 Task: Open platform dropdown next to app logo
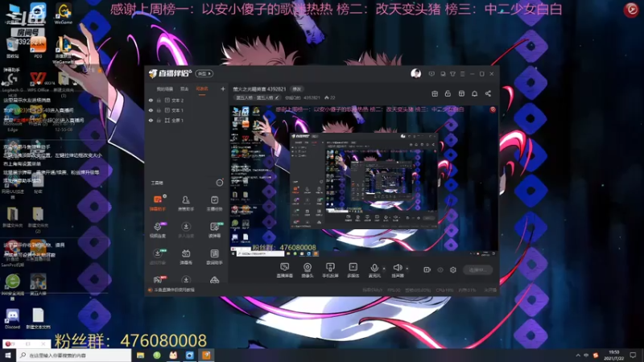(x=204, y=73)
